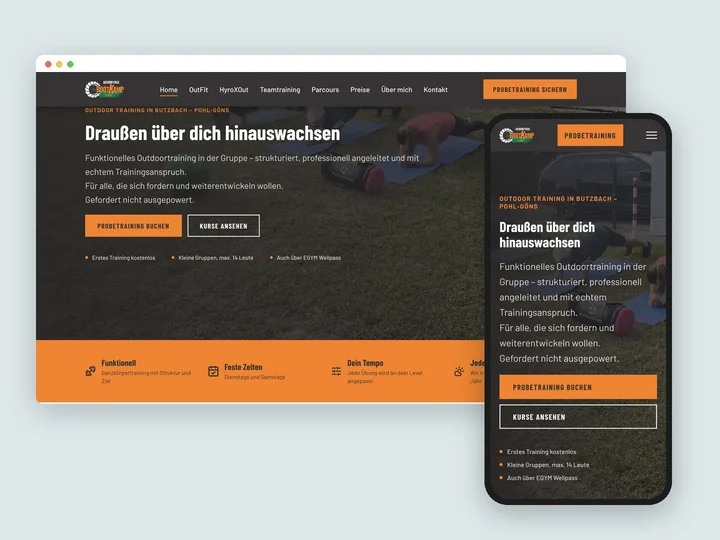This screenshot has width=720, height=540.
Task: Click the mobile 'Draußen über dich hinauswachsen' heading
Action: (547, 235)
